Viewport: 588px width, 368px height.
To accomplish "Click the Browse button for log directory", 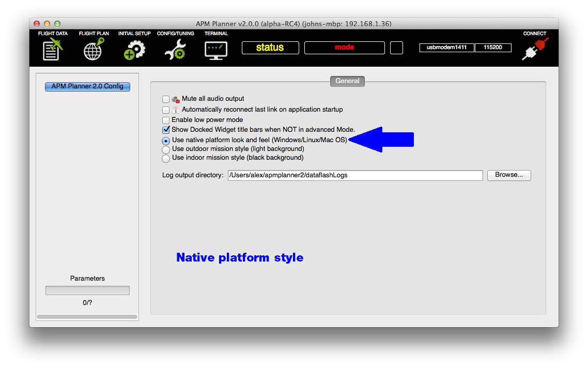I will click(508, 175).
